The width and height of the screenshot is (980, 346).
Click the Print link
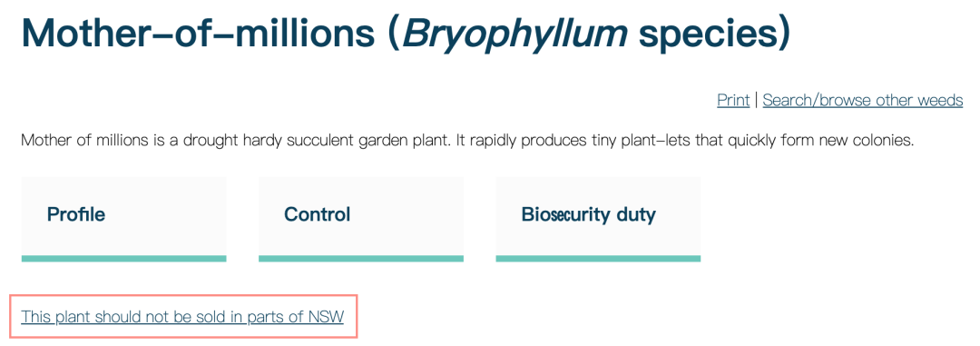click(x=733, y=100)
